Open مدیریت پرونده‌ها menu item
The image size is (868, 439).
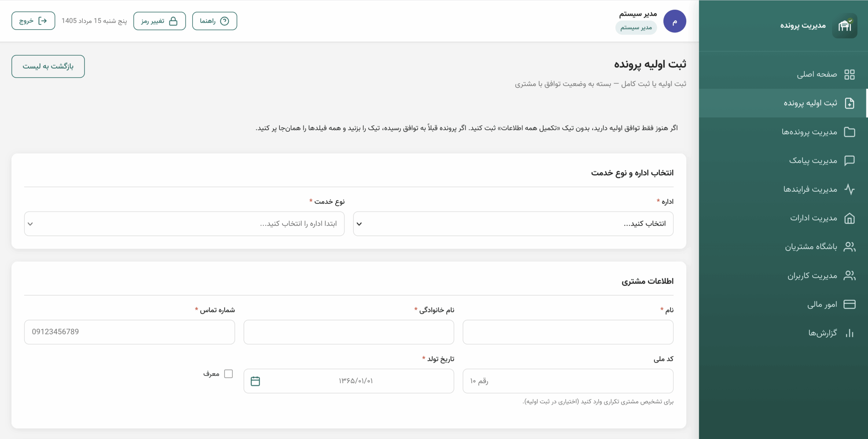click(783, 132)
